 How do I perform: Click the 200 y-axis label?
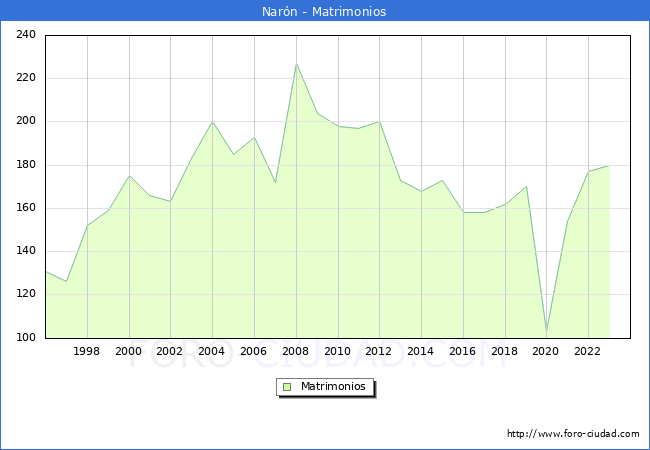(26, 121)
